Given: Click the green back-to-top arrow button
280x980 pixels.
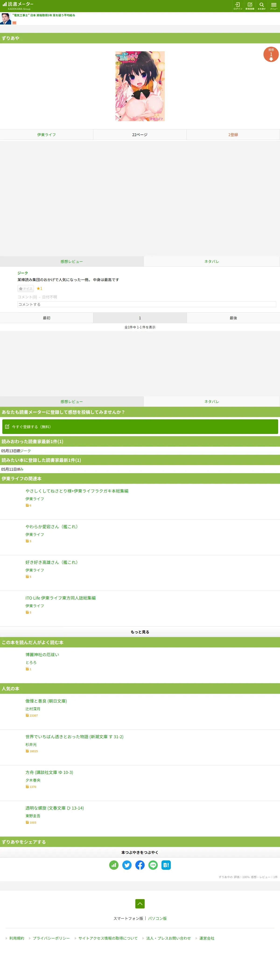Looking at the screenshot, I should tap(140, 904).
